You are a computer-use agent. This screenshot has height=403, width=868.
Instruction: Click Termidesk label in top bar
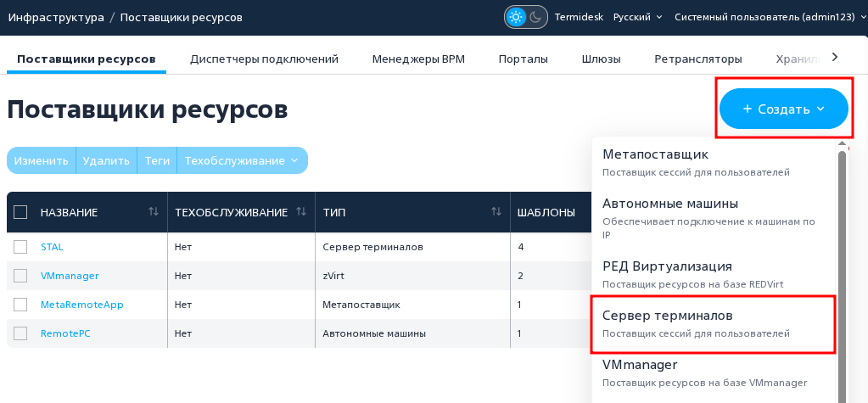(579, 17)
